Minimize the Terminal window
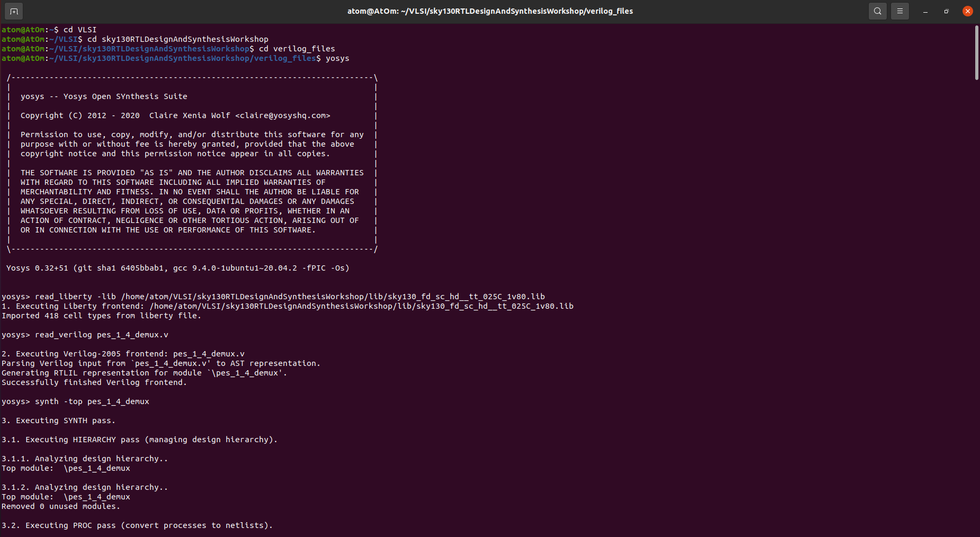Image resolution: width=980 pixels, height=537 pixels. tap(924, 11)
